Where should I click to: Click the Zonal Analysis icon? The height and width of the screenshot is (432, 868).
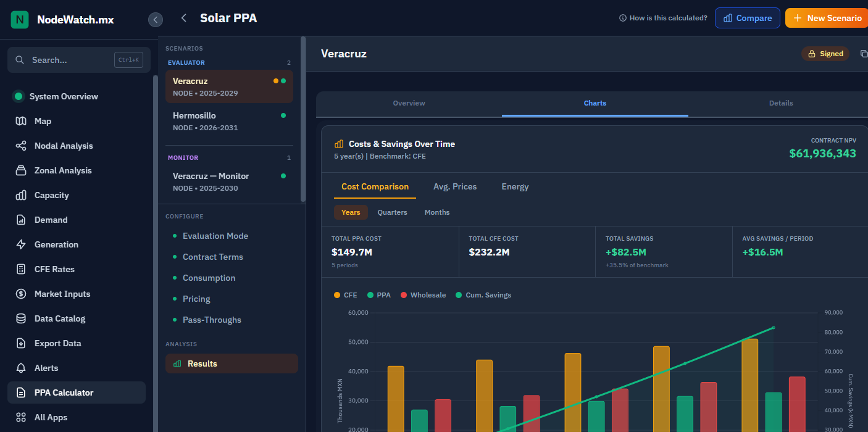point(21,170)
